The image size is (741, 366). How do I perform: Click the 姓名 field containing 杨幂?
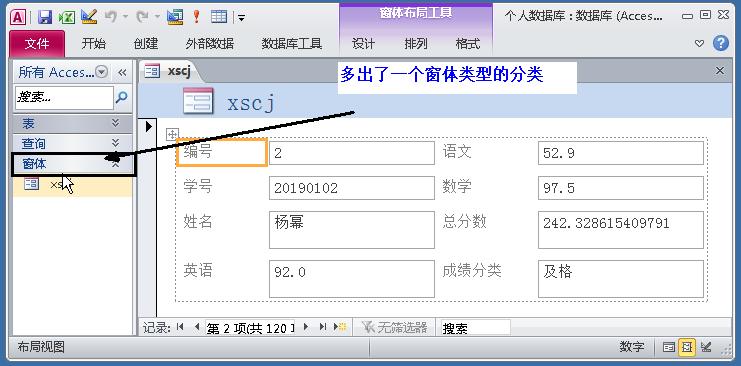coord(352,230)
